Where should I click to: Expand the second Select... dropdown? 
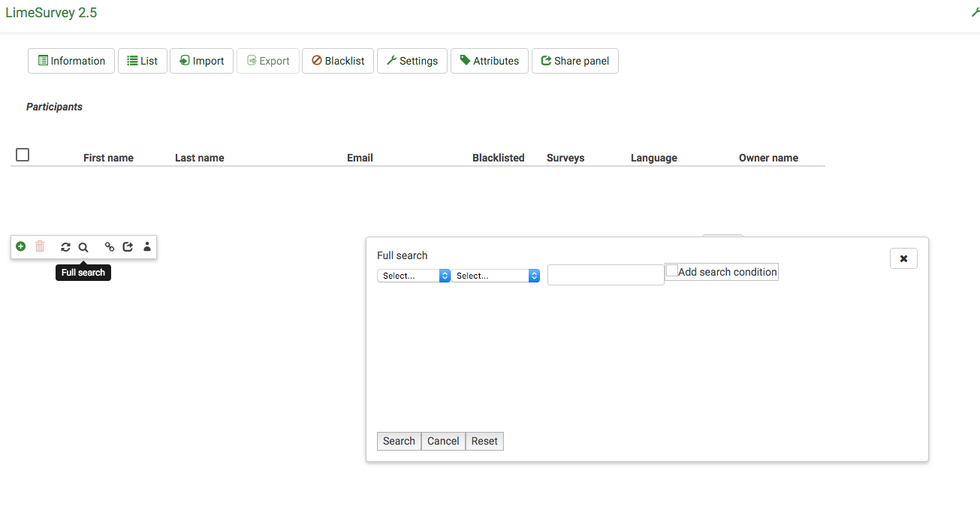(x=495, y=276)
